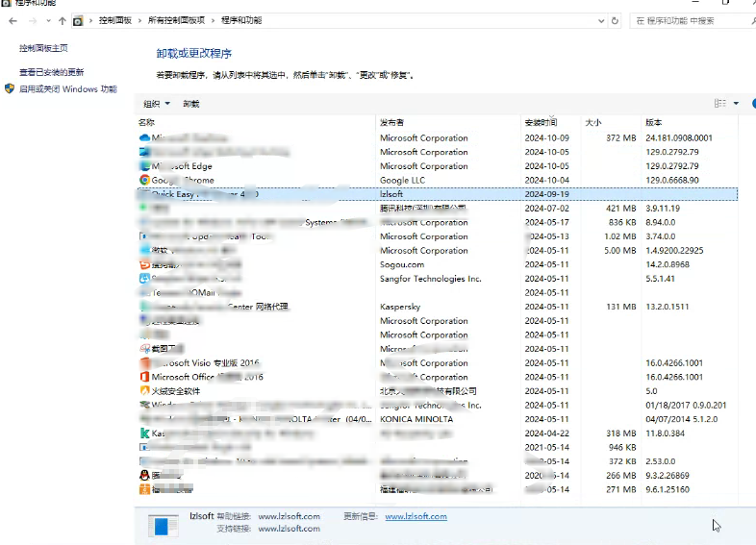756x545 pixels.
Task: Go up one folder level arrow
Action: pos(63,20)
